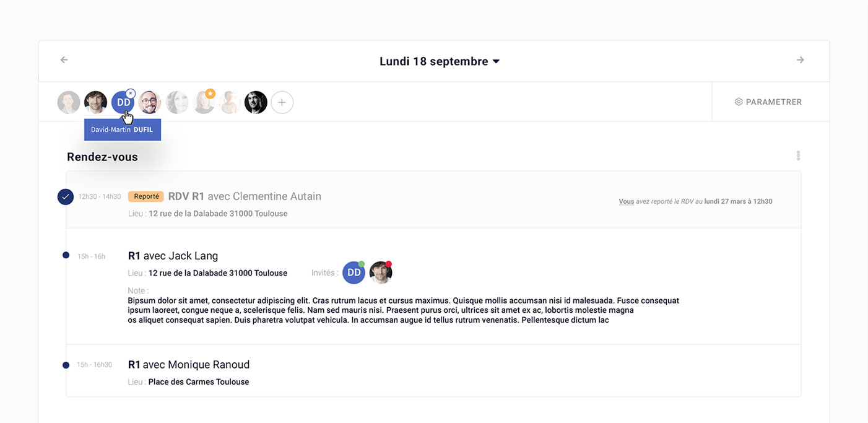
Task: Click the David-Martin DUFIL tooltip label
Action: [123, 129]
